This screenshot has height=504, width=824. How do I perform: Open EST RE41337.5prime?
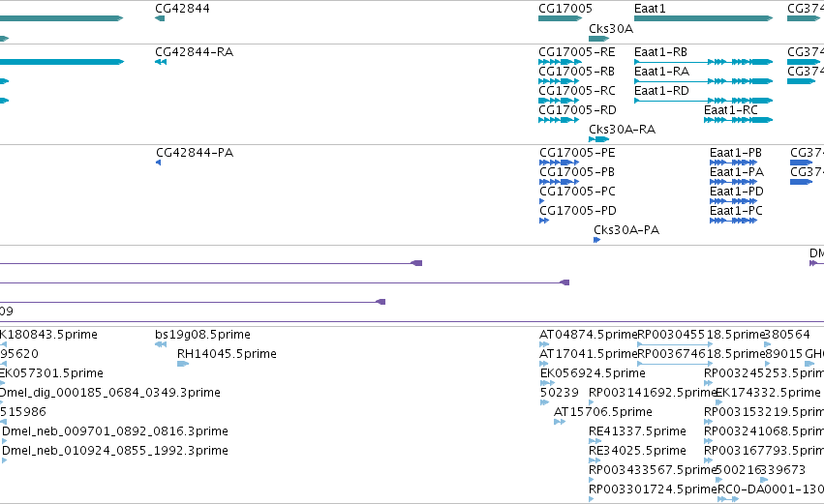click(x=637, y=431)
